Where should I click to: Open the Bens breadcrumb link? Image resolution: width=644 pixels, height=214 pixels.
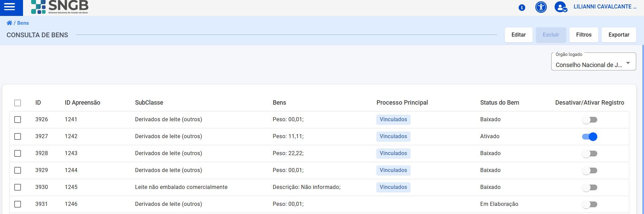click(23, 23)
